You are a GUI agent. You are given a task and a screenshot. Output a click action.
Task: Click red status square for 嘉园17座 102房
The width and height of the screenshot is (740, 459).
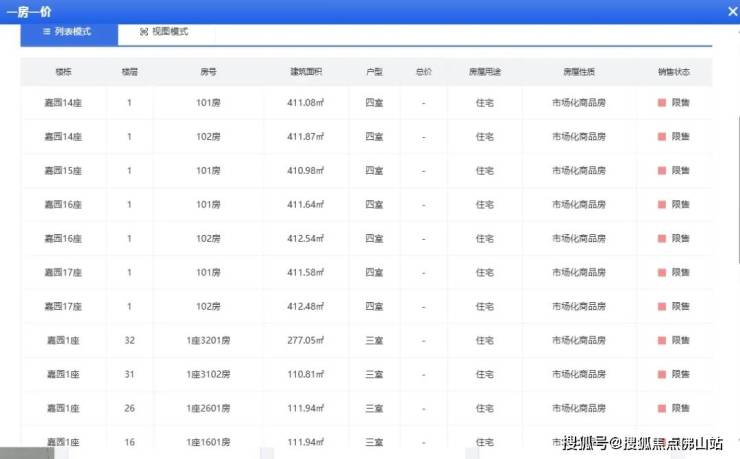pyautogui.click(x=662, y=307)
